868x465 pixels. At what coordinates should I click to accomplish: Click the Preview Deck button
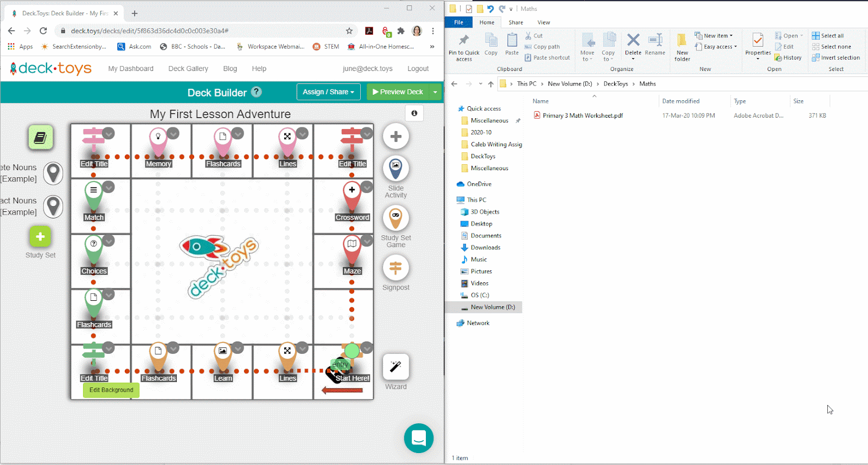tap(398, 92)
